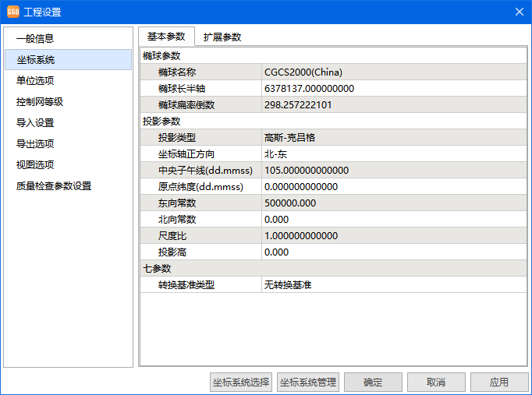The width and height of the screenshot is (532, 395).
Task: Select the 投影类型 label cell
Action: 200,138
